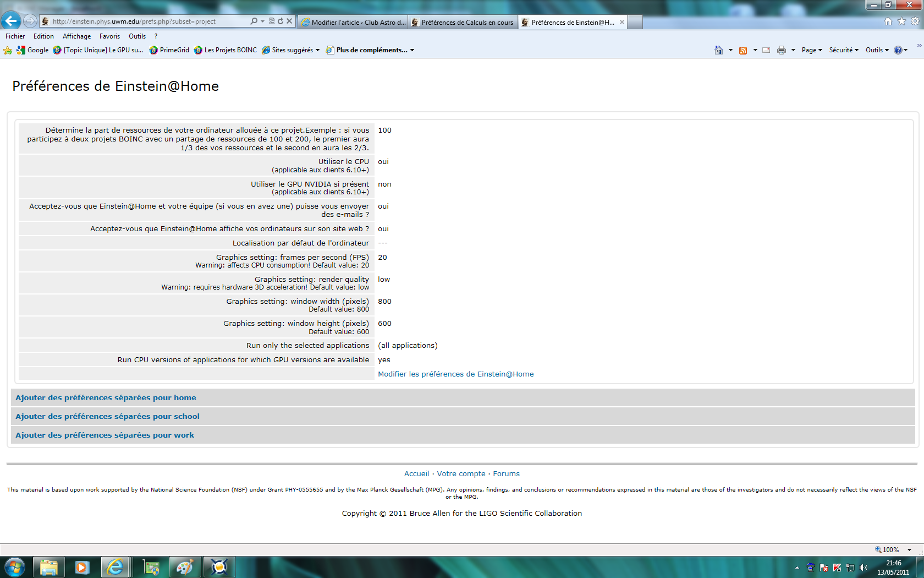The height and width of the screenshot is (578, 924).
Task: Switch to Préférences de Calculs en cours tab
Action: pyautogui.click(x=463, y=22)
